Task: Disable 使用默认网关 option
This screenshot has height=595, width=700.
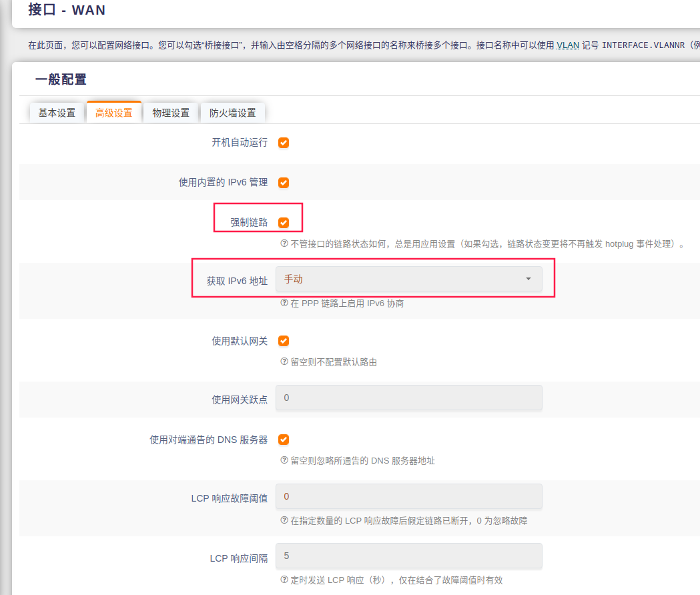Action: click(x=284, y=341)
